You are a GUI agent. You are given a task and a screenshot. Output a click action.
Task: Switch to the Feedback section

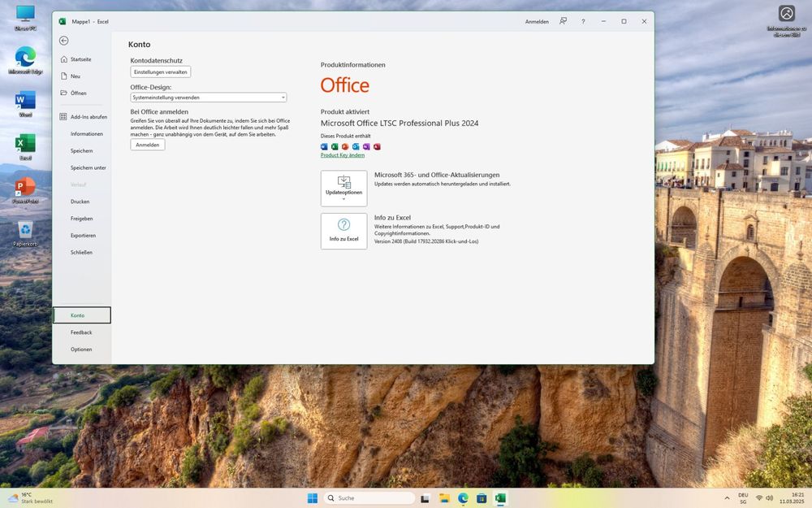click(x=81, y=332)
